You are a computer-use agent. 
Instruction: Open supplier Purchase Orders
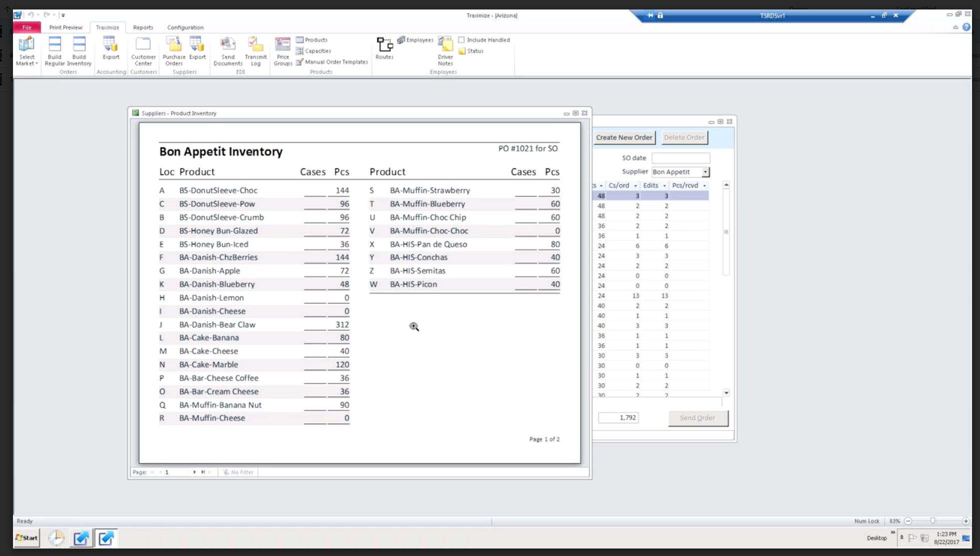click(174, 50)
